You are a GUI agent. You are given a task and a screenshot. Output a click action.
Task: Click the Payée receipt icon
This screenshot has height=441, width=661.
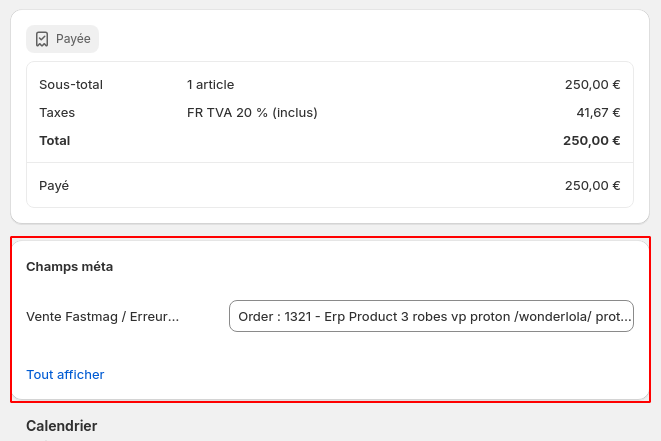[x=42, y=39]
